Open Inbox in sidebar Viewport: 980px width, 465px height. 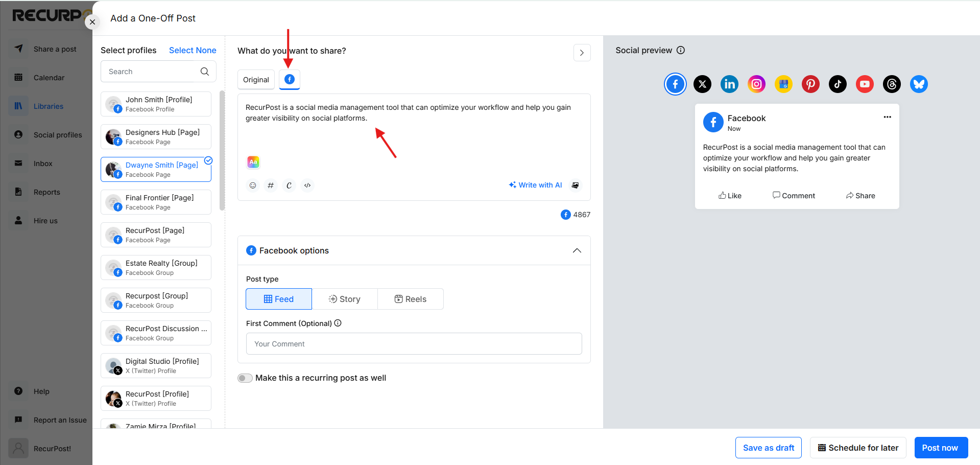coord(46,164)
